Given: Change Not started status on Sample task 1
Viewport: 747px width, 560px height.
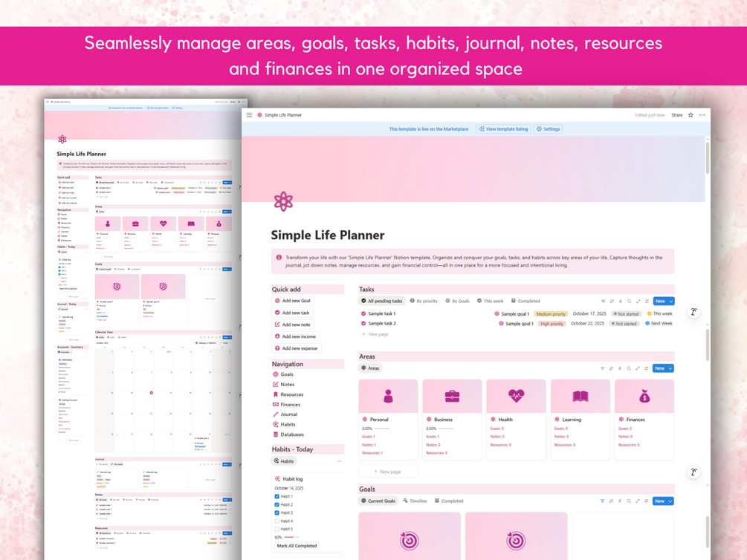Looking at the screenshot, I should click(626, 314).
